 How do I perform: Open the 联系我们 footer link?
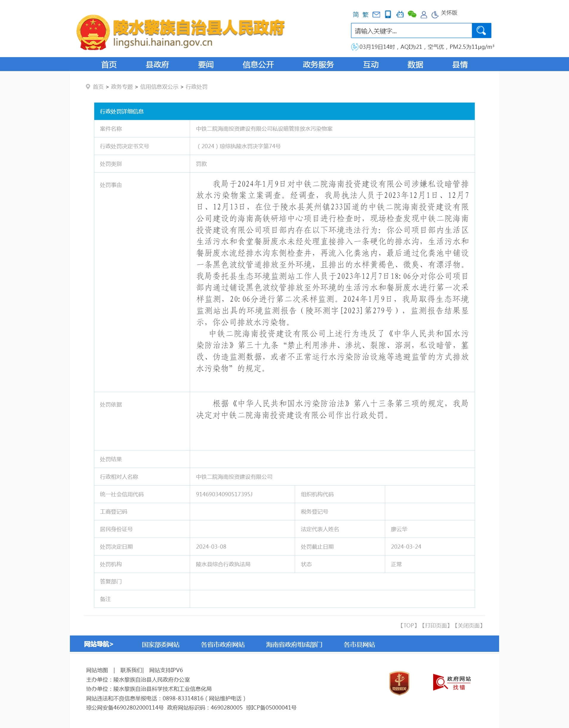click(131, 670)
